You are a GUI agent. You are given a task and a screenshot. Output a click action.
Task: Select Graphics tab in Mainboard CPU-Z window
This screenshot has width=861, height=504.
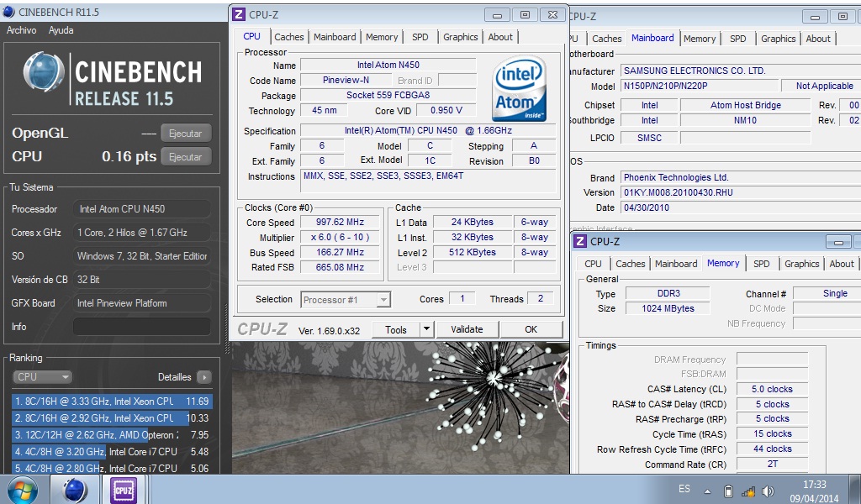(x=778, y=39)
